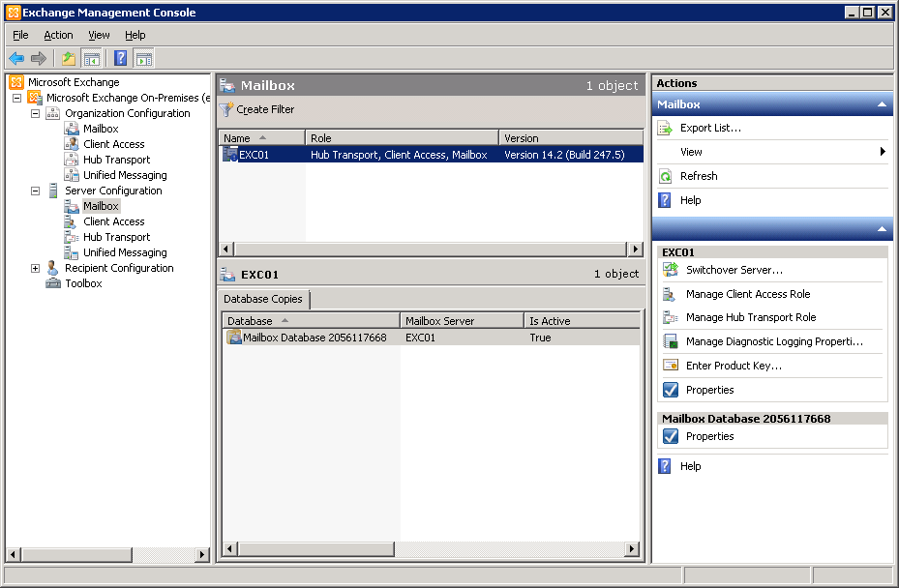
Task: Maximize the Exchange Management Console window
Action: click(x=868, y=12)
